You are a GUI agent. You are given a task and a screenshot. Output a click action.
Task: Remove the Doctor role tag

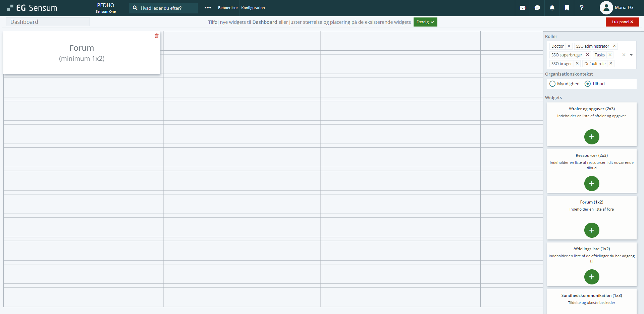click(569, 46)
